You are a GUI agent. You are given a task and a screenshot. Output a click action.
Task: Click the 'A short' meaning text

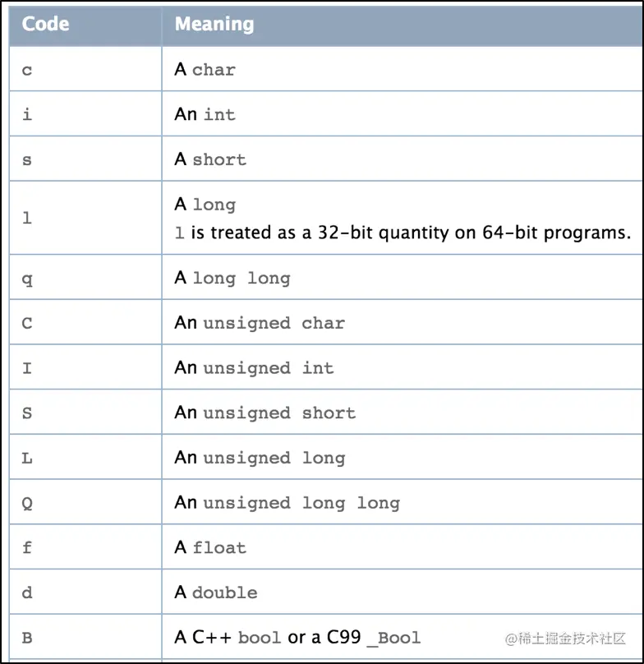[x=210, y=159]
